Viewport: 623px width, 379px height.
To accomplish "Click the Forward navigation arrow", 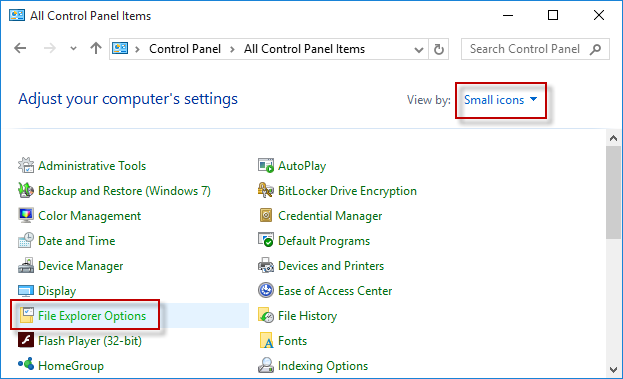I will pos(50,48).
